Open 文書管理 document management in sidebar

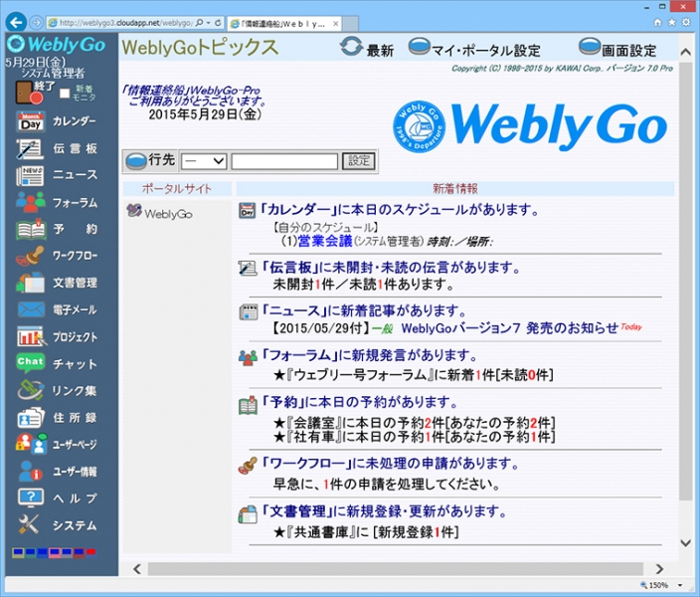(57, 283)
